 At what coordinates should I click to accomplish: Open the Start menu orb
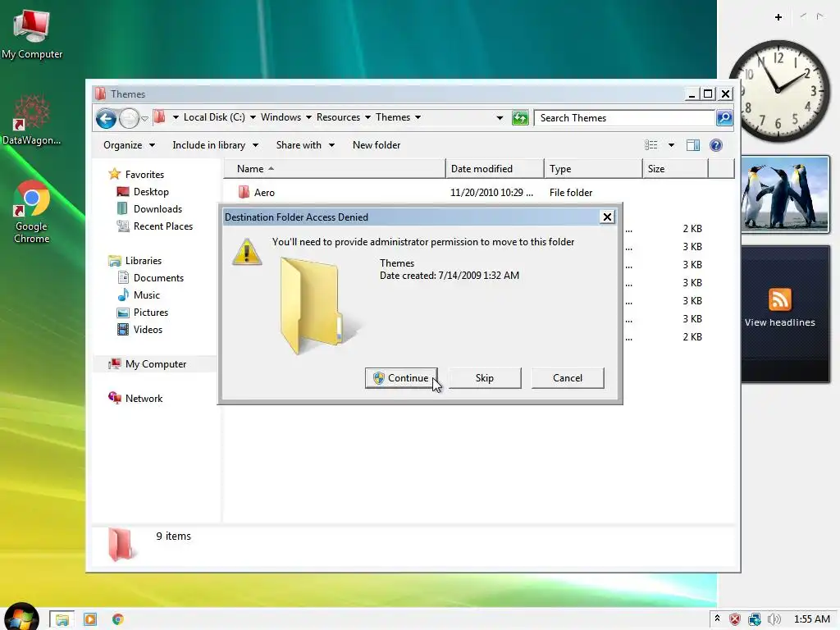(21, 617)
